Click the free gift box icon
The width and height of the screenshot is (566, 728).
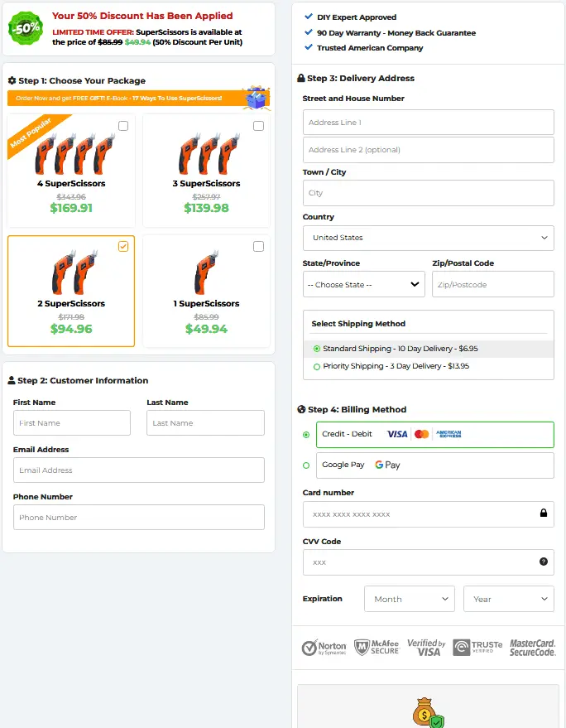(256, 98)
